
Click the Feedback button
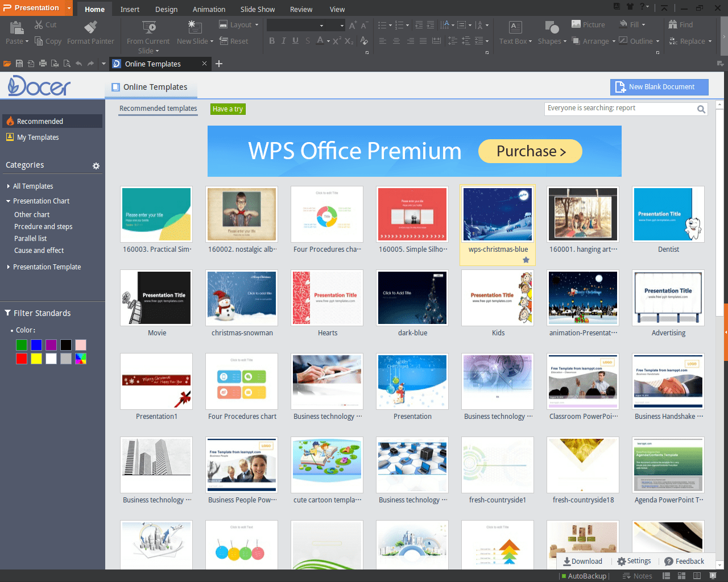tap(684, 562)
